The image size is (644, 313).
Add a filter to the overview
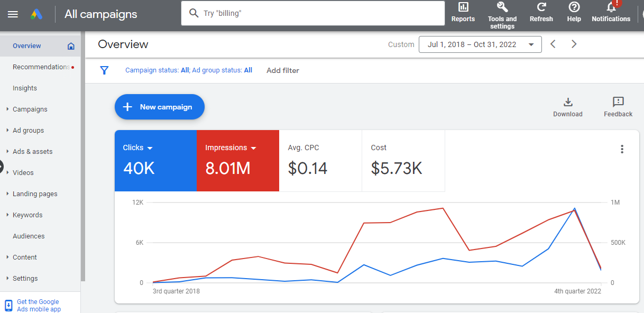coord(282,70)
